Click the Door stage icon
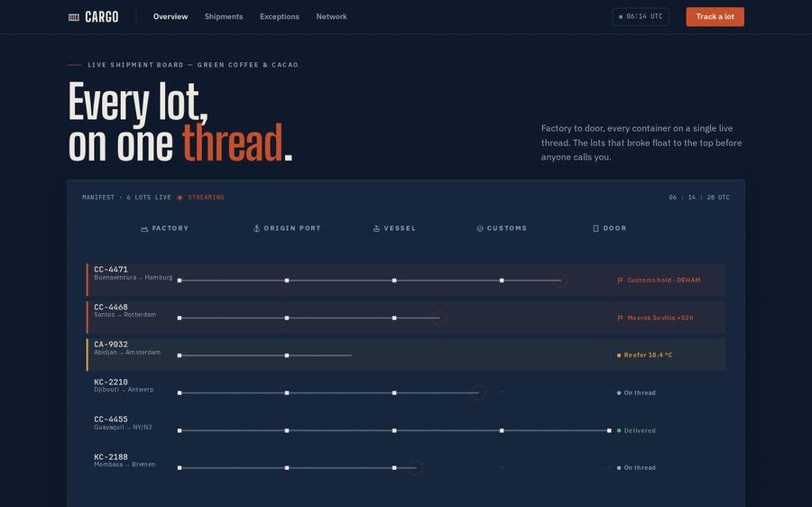Screen dimensions: 812x507 click(595, 228)
